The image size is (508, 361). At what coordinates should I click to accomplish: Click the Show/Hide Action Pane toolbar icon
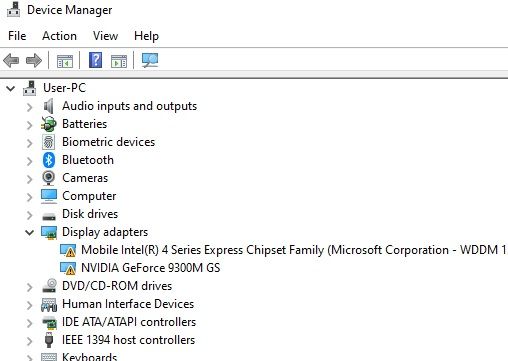click(119, 61)
